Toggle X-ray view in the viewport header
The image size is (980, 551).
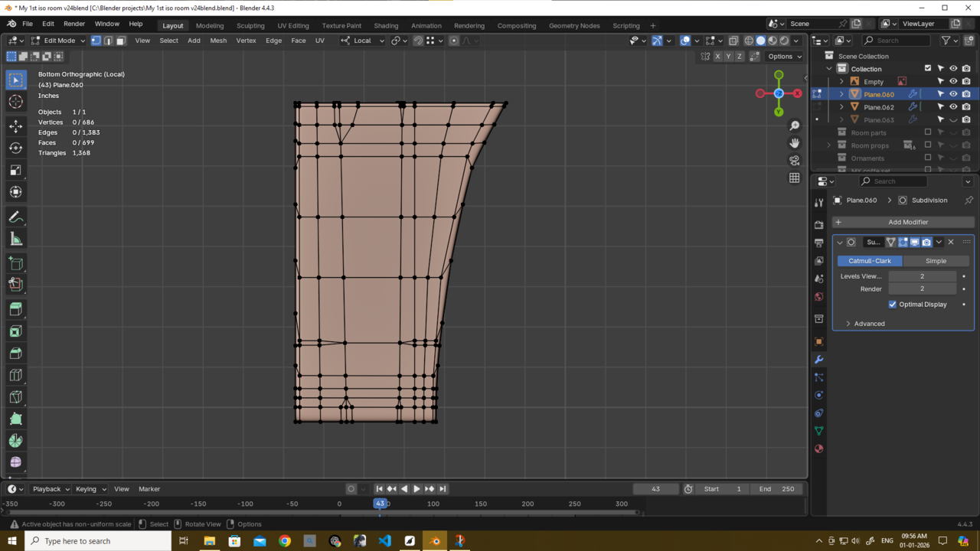[x=733, y=41]
